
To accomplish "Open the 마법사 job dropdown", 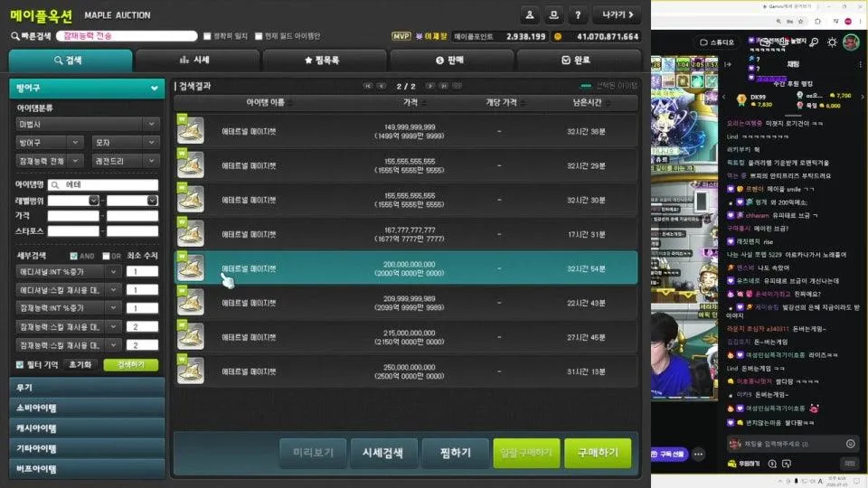I will (88, 125).
